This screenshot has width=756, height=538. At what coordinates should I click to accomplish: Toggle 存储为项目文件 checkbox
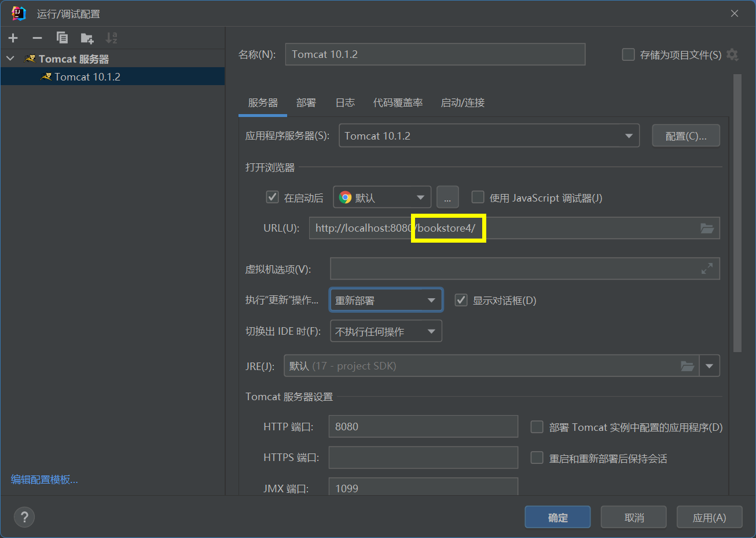pyautogui.click(x=628, y=54)
